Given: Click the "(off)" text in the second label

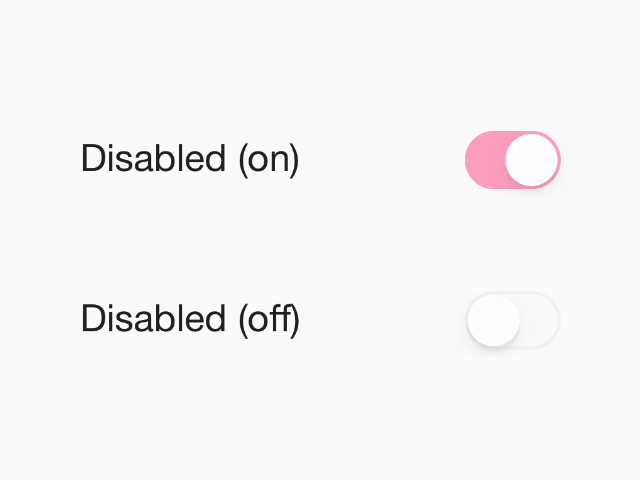Looking at the screenshot, I should [269, 320].
